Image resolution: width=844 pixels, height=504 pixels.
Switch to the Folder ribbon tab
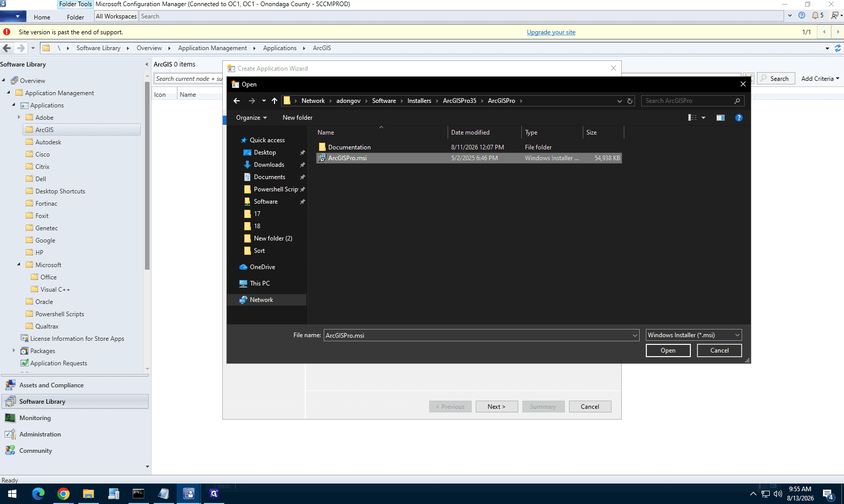[75, 17]
